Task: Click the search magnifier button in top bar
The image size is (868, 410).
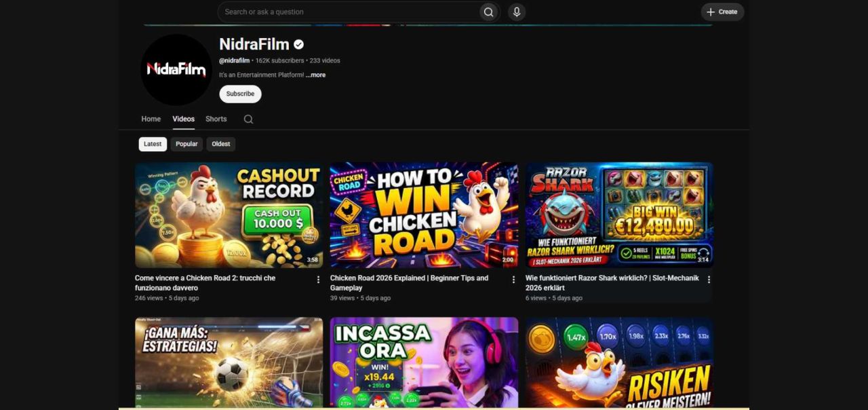Action: [488, 12]
